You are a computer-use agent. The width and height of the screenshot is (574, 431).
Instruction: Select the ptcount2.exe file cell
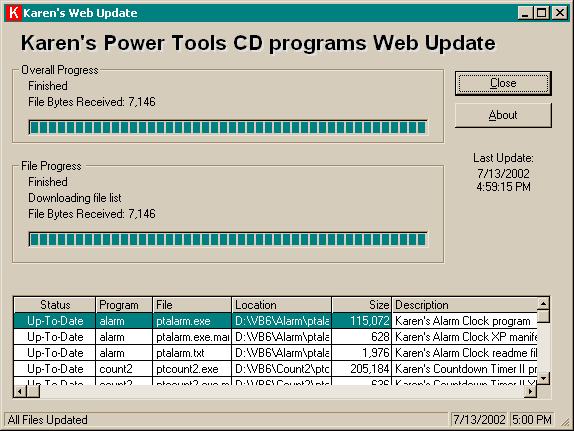click(x=192, y=369)
